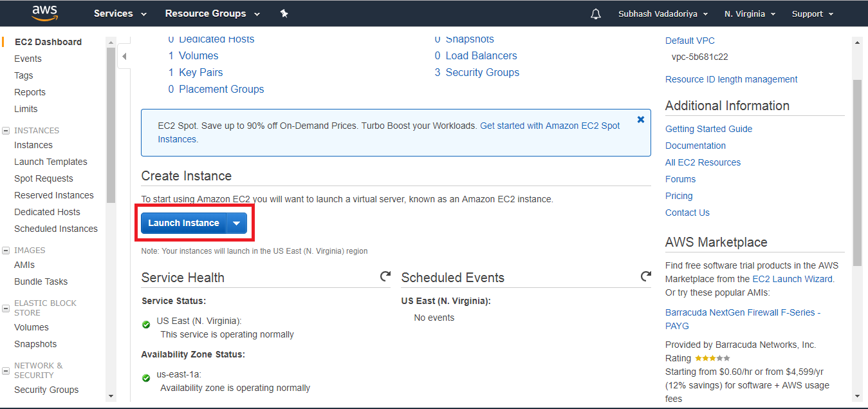Dismiss the EC2 Spot banner
The width and height of the screenshot is (868, 409).
(x=641, y=120)
